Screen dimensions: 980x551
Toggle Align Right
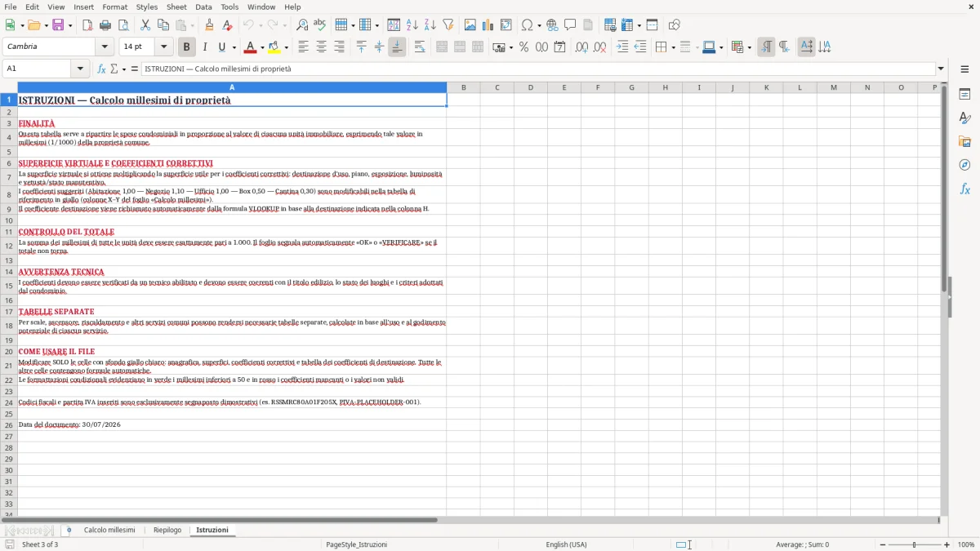[339, 47]
